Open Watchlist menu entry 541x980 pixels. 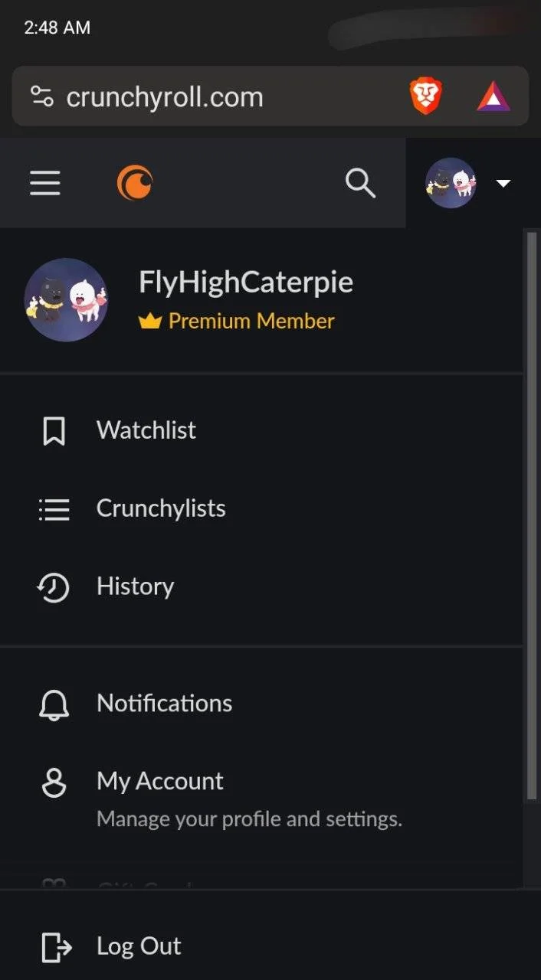(x=261, y=431)
